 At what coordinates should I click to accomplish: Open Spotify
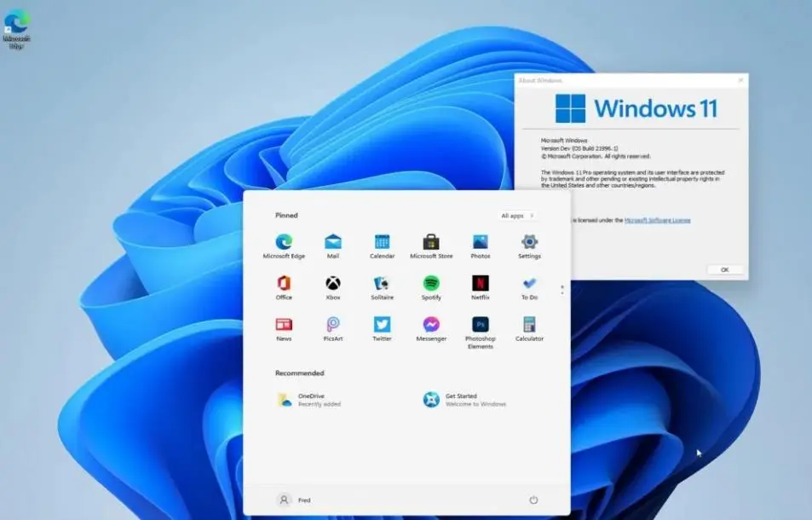431,287
